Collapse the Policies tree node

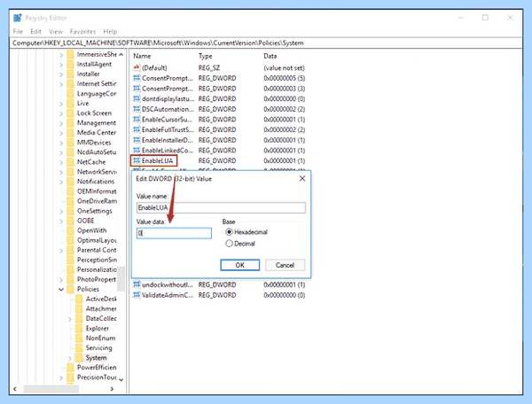pos(61,289)
